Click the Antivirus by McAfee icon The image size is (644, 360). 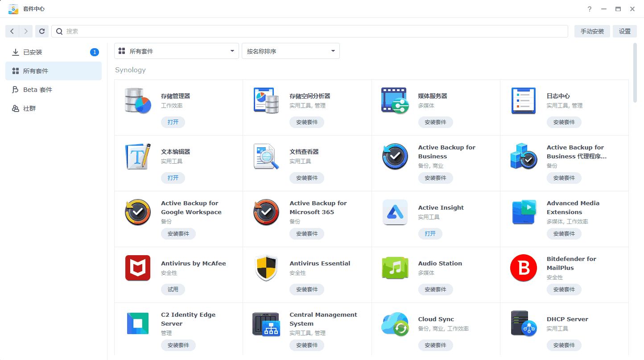click(138, 268)
